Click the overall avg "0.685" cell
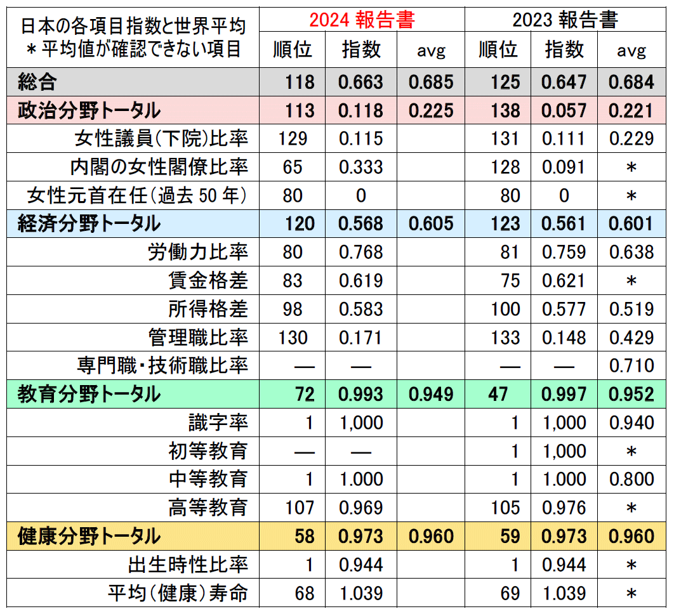The image size is (674, 616). [x=431, y=82]
